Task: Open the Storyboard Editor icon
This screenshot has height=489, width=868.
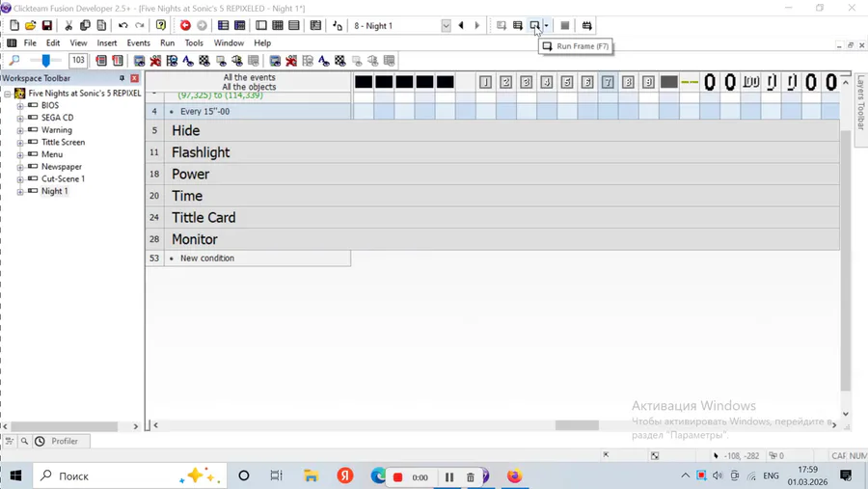Action: (x=223, y=25)
